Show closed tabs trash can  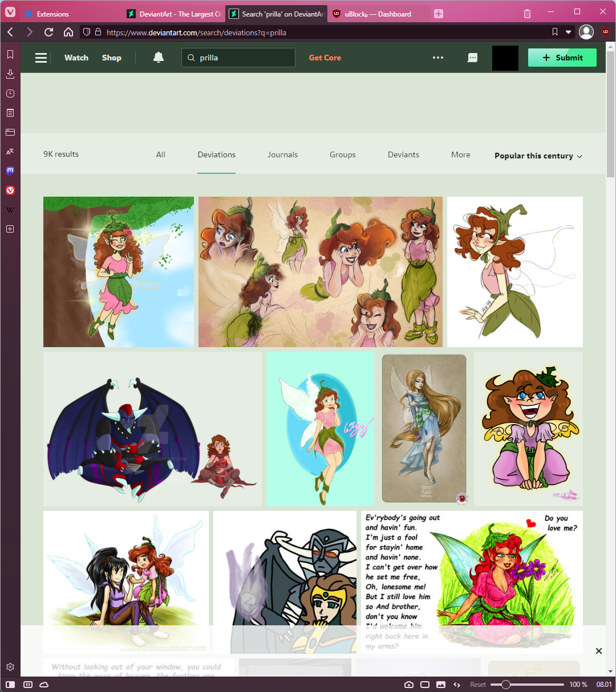pos(527,14)
